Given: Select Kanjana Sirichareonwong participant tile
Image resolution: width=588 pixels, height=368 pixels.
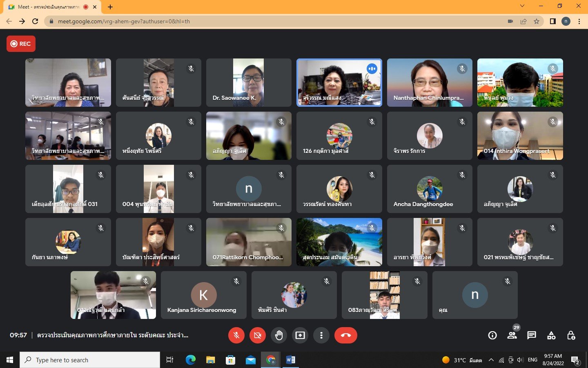Looking at the screenshot, I should click(x=203, y=295).
